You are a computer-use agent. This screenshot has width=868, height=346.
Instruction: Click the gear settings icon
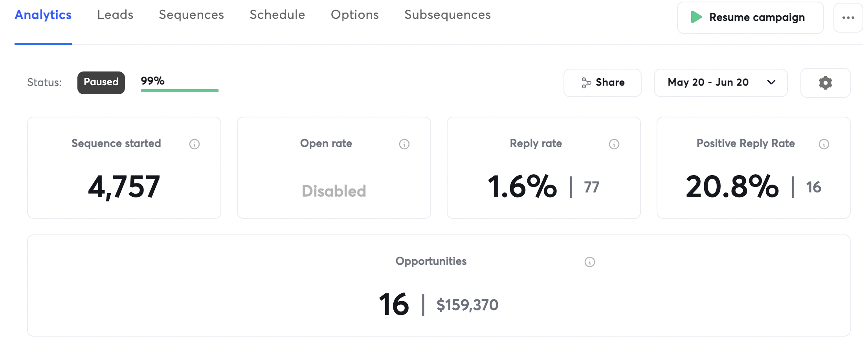point(825,83)
